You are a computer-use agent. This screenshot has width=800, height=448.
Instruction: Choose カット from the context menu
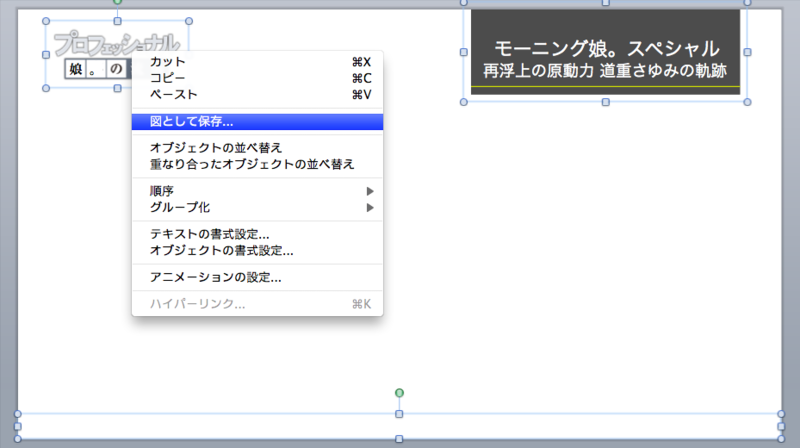(257, 62)
